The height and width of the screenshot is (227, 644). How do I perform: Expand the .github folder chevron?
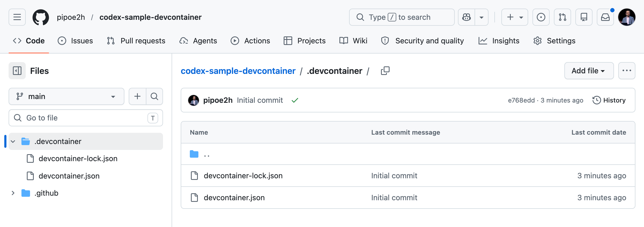pyautogui.click(x=13, y=193)
